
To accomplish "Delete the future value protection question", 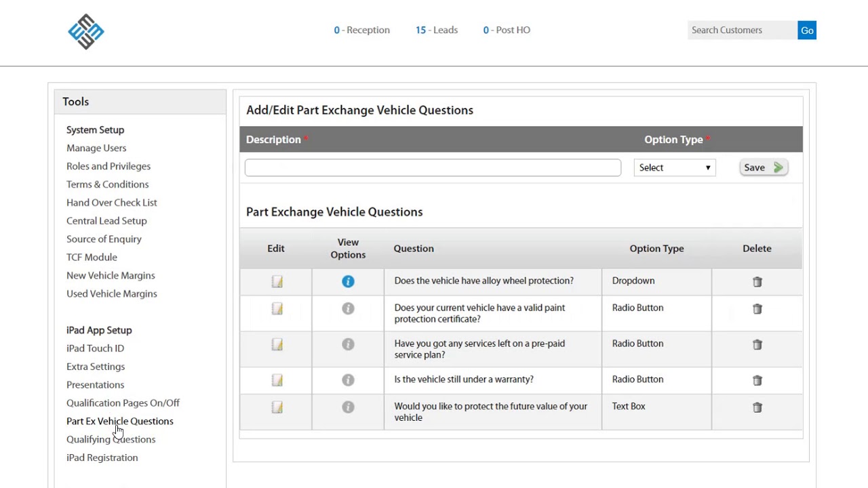I will 757,407.
